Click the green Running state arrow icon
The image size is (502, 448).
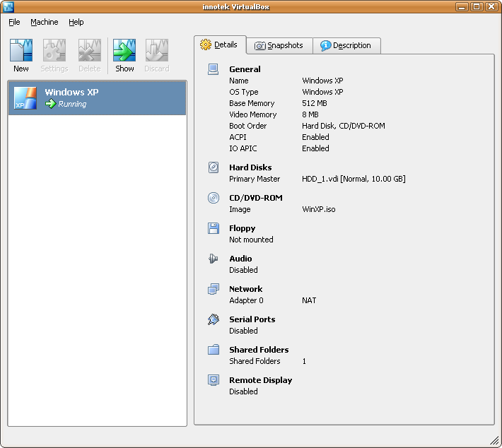[51, 104]
